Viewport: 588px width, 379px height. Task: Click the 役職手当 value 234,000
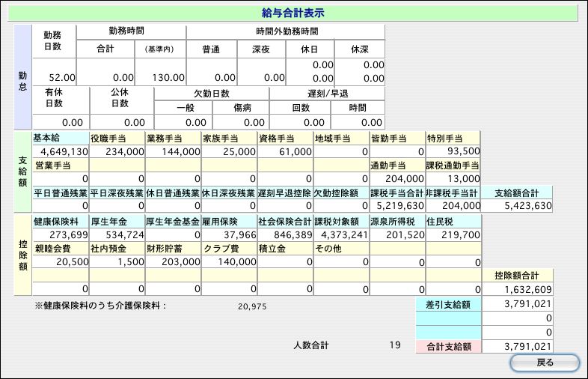(117, 151)
